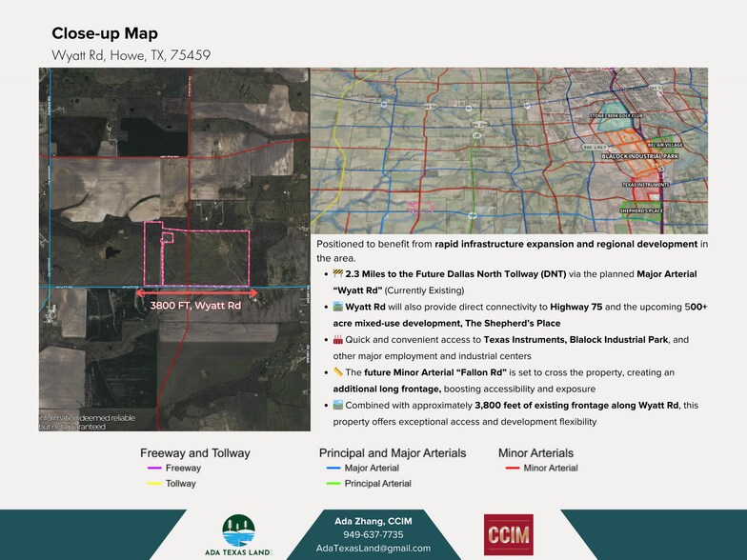
Task: Click the ruler emoji beside Fallon Rd
Action: [x=337, y=372]
